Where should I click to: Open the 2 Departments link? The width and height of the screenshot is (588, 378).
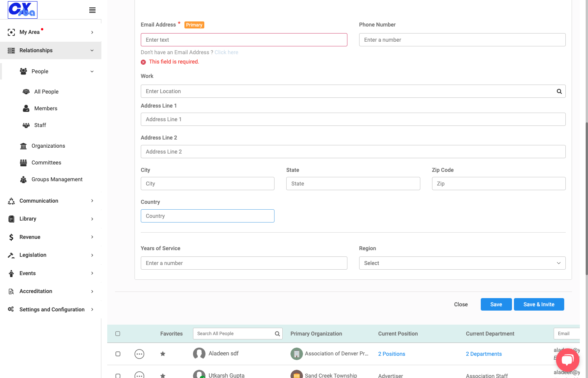pos(484,354)
